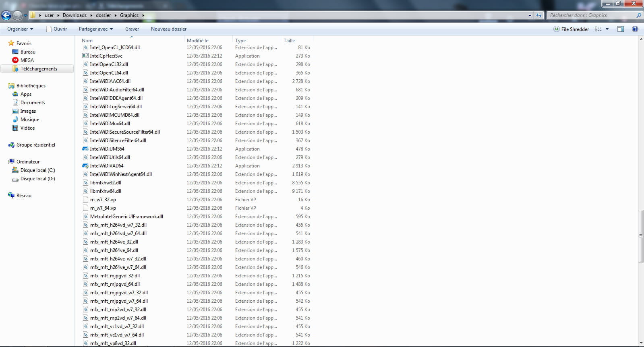Image resolution: width=644 pixels, height=347 pixels.
Task: Select the IntelCpHeciSvc application icon
Action: coord(85,56)
